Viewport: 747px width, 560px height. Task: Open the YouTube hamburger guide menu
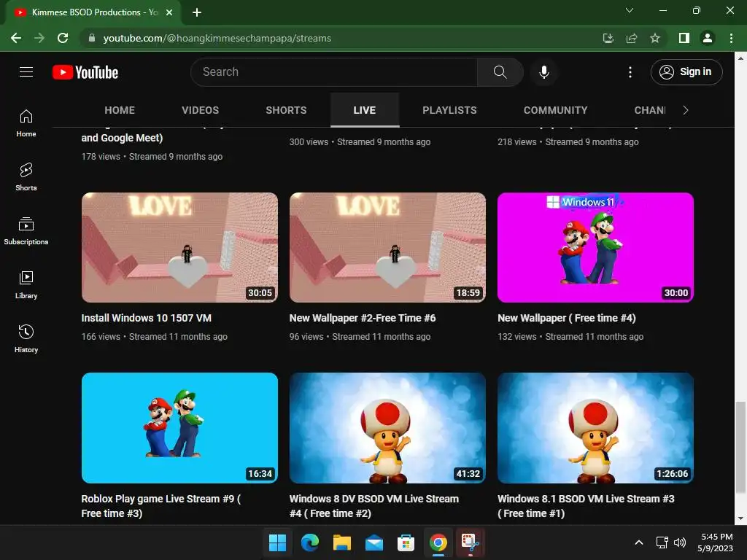coord(26,72)
